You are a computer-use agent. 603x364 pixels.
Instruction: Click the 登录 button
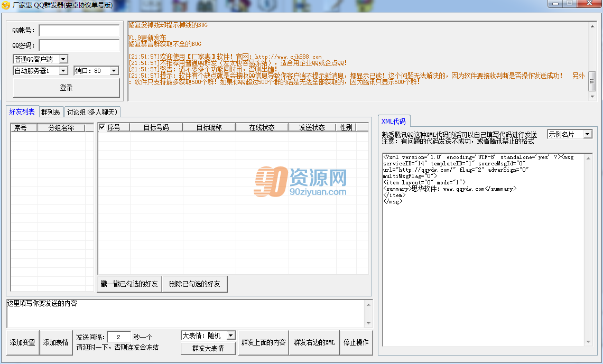(66, 88)
